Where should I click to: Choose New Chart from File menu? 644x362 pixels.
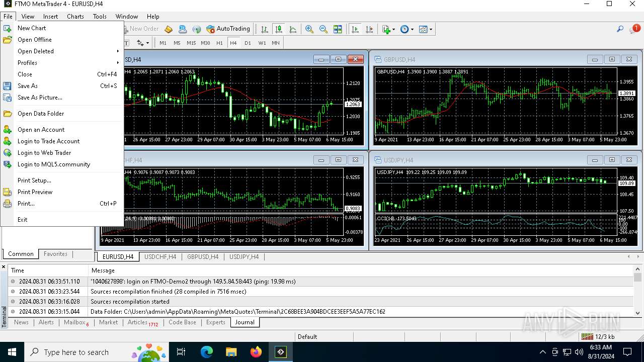click(62, 28)
